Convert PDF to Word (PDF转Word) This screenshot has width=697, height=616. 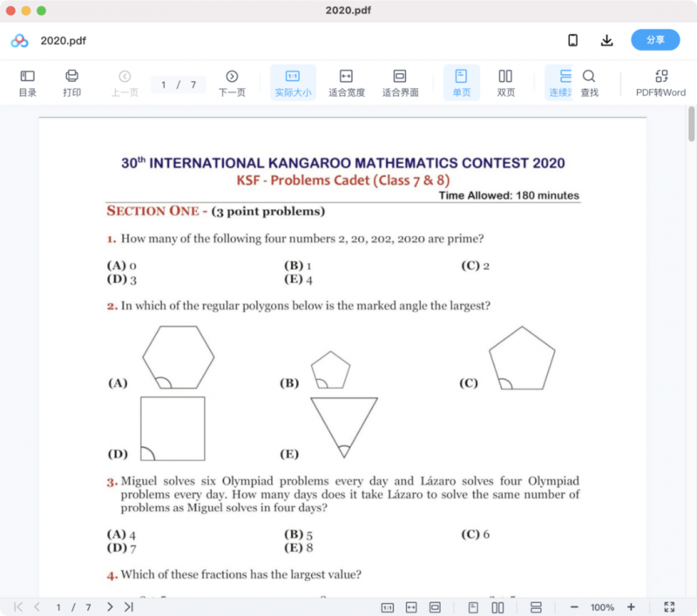pos(660,83)
